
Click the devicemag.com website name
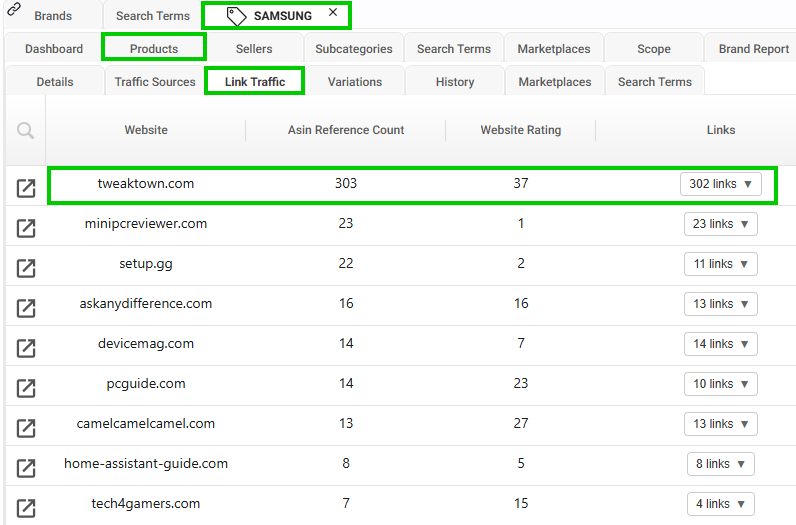point(146,344)
